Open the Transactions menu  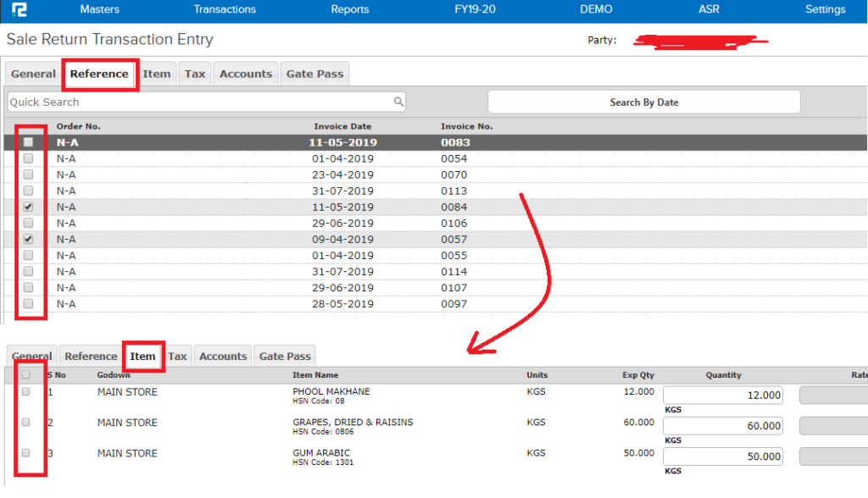point(225,9)
